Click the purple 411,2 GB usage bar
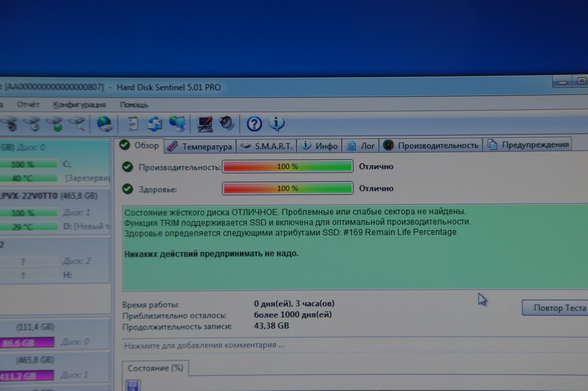 click(x=27, y=376)
